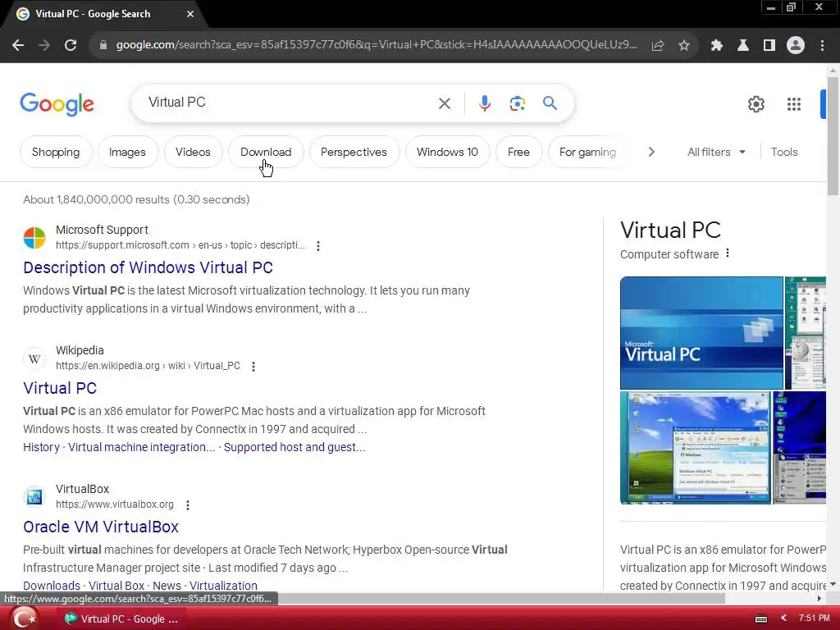Submit search with the magnifier icon
This screenshot has height=630, width=840.
550,103
